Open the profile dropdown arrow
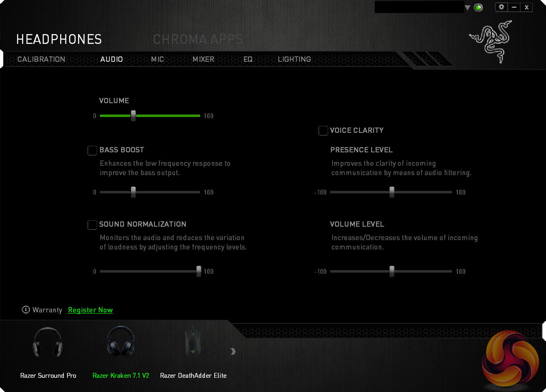 [x=468, y=7]
